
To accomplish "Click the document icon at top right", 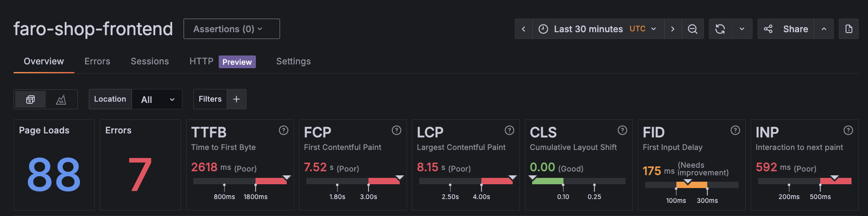I will point(849,29).
